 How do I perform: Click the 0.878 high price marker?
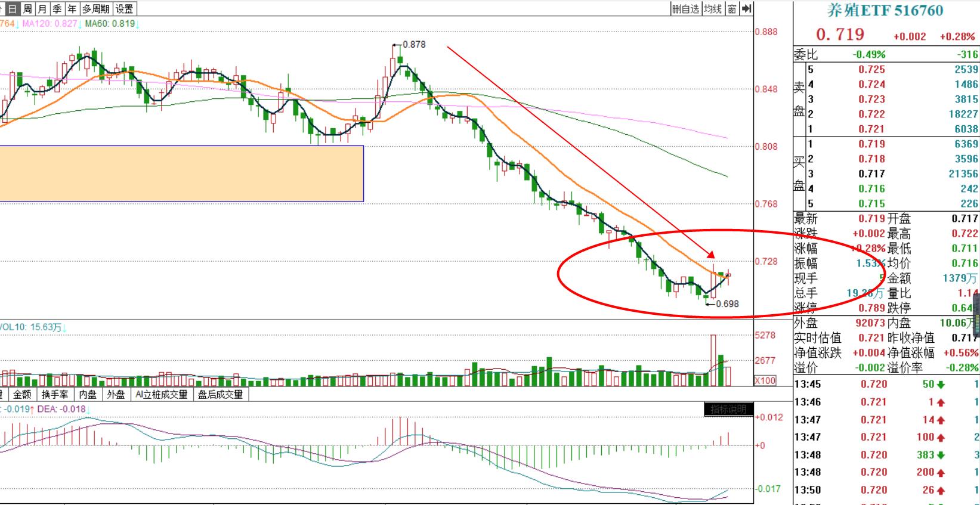414,44
